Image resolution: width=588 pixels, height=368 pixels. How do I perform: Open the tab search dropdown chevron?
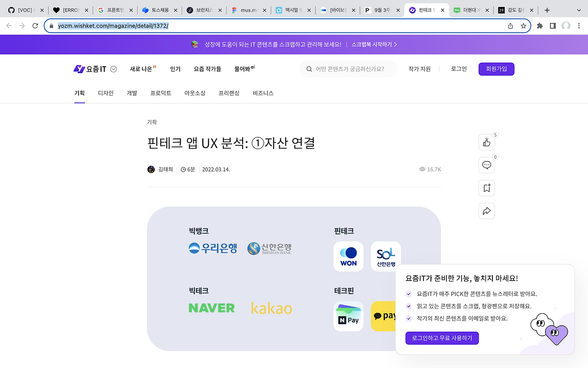[x=579, y=10]
